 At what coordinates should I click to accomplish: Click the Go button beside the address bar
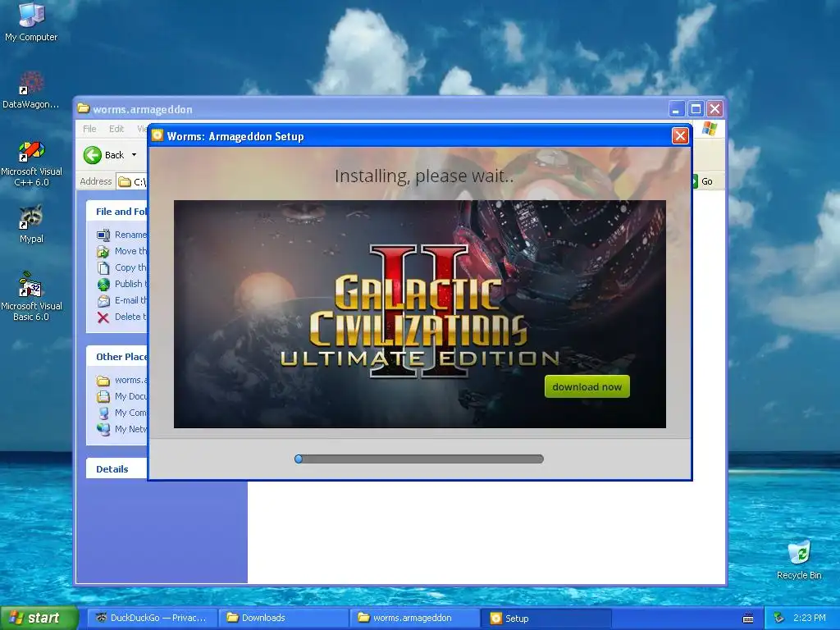(703, 181)
